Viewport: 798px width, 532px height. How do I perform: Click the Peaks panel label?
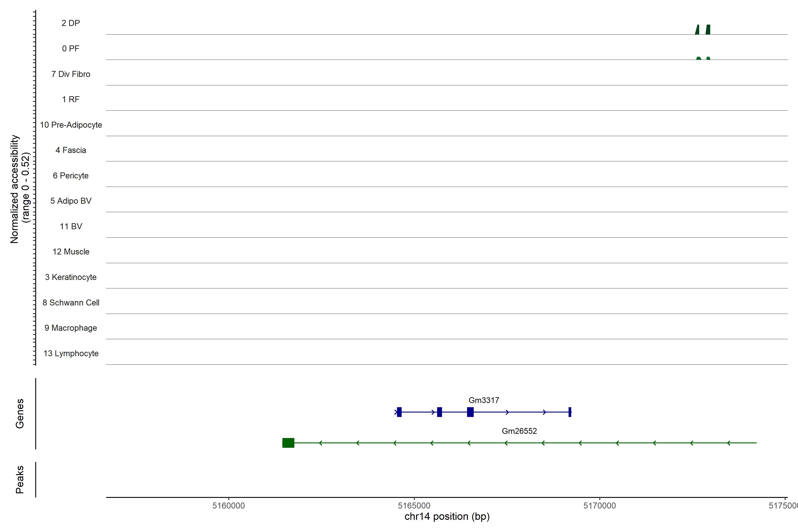pyautogui.click(x=20, y=479)
